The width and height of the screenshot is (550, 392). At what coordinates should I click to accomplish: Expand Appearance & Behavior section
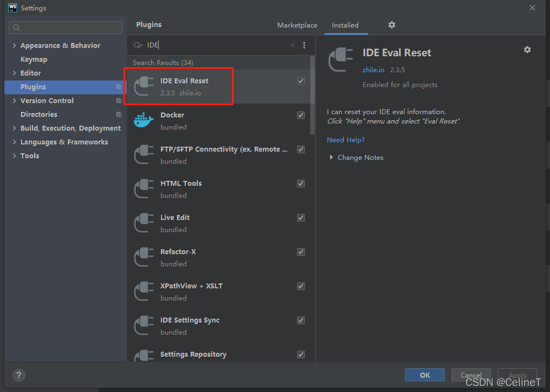14,45
